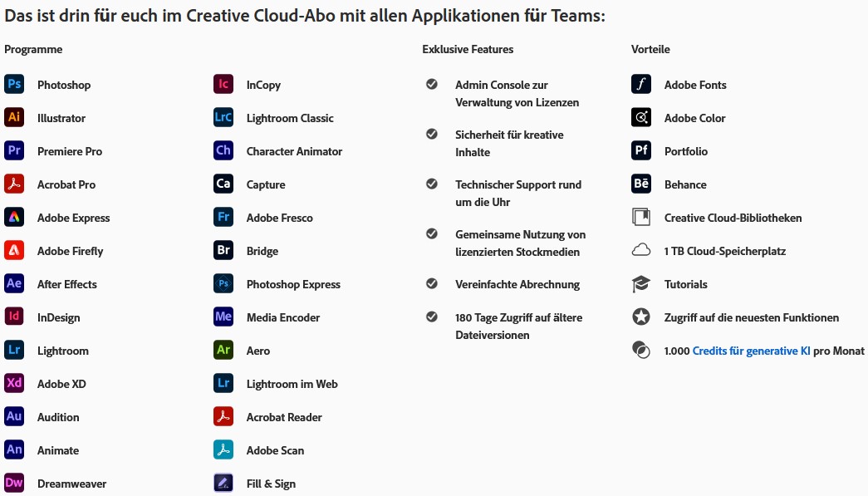Click the Aero Ar icon

(223, 350)
